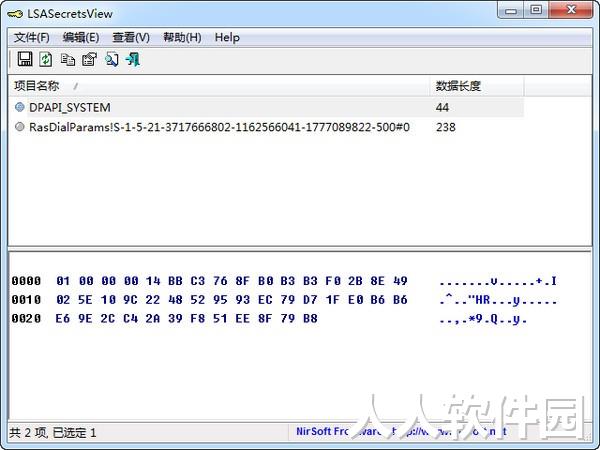Click the Exit toolbar icon
The width and height of the screenshot is (600, 450).
pyautogui.click(x=133, y=59)
